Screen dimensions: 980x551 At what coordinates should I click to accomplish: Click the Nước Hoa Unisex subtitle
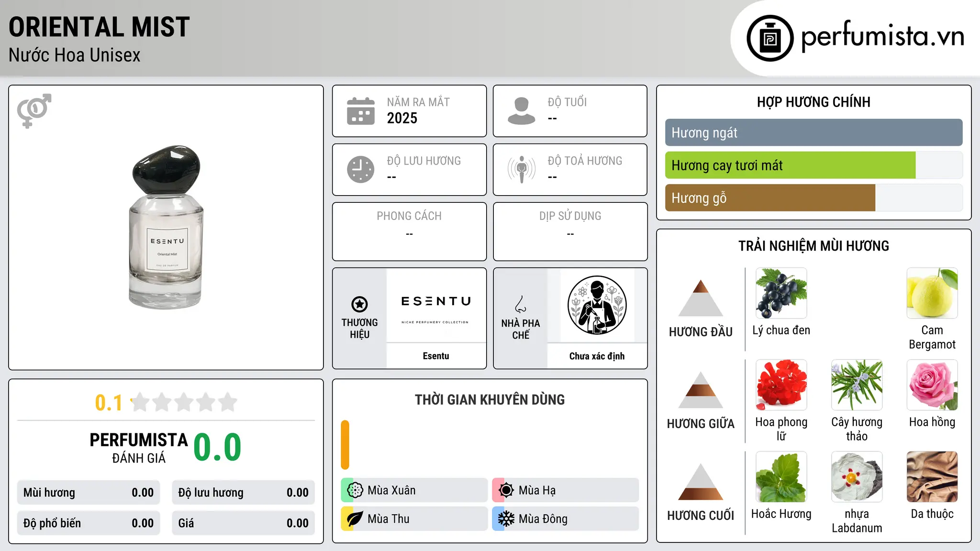coord(74,55)
